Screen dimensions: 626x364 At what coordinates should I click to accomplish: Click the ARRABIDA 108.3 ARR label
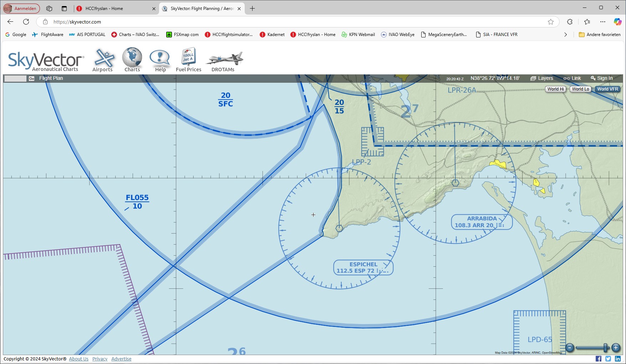coord(482,222)
